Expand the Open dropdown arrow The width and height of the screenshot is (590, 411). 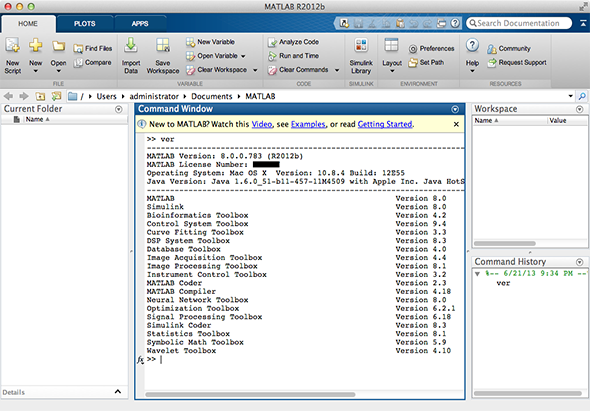pyautogui.click(x=58, y=71)
